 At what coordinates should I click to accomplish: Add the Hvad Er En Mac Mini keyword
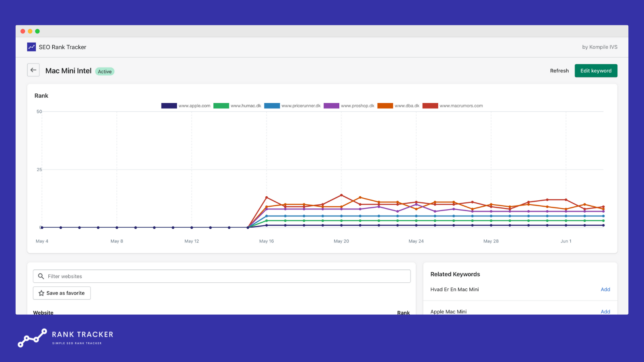[x=605, y=290]
